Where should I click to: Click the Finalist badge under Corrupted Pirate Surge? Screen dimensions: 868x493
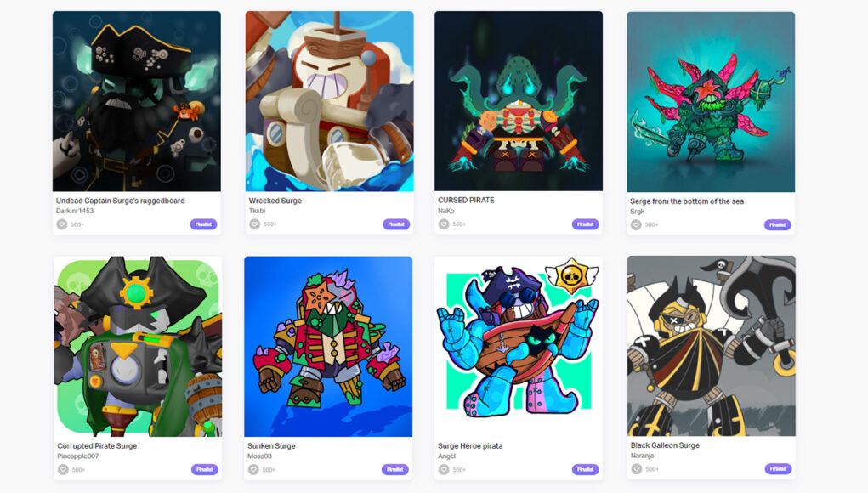pyautogui.click(x=205, y=469)
